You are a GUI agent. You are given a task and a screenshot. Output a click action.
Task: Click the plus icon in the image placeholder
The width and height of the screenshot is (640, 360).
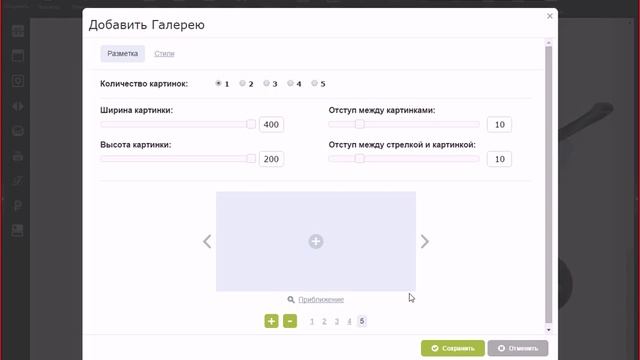[x=316, y=242]
